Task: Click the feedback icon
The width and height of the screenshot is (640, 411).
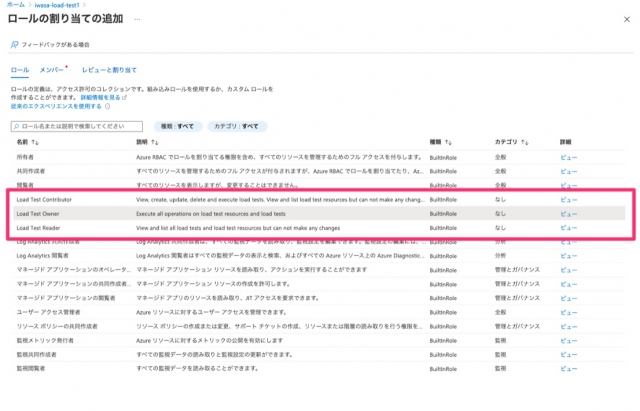Action: click(14, 44)
